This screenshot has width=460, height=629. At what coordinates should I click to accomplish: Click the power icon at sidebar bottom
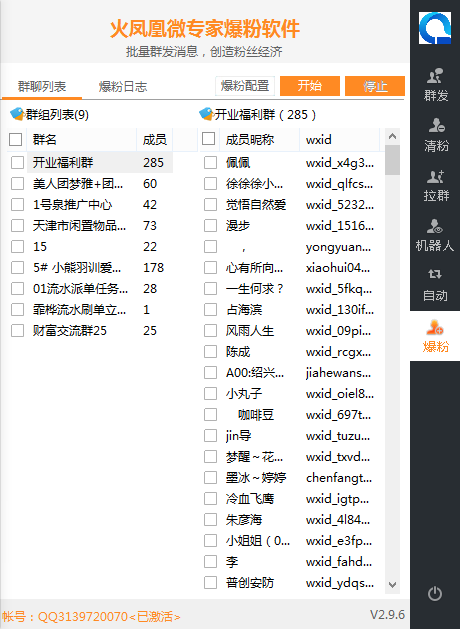(x=435, y=593)
